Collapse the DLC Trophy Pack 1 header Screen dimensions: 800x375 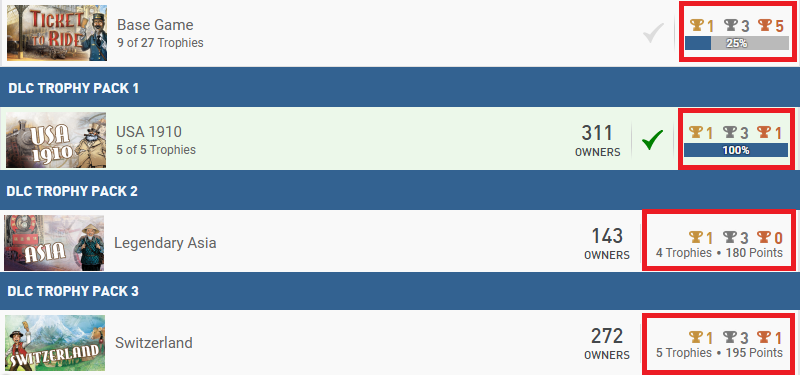(x=400, y=87)
